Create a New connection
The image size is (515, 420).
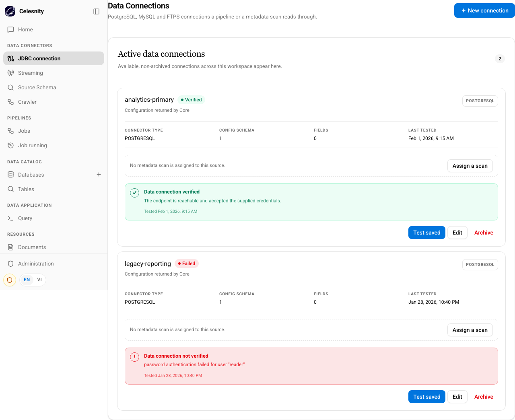(484, 10)
